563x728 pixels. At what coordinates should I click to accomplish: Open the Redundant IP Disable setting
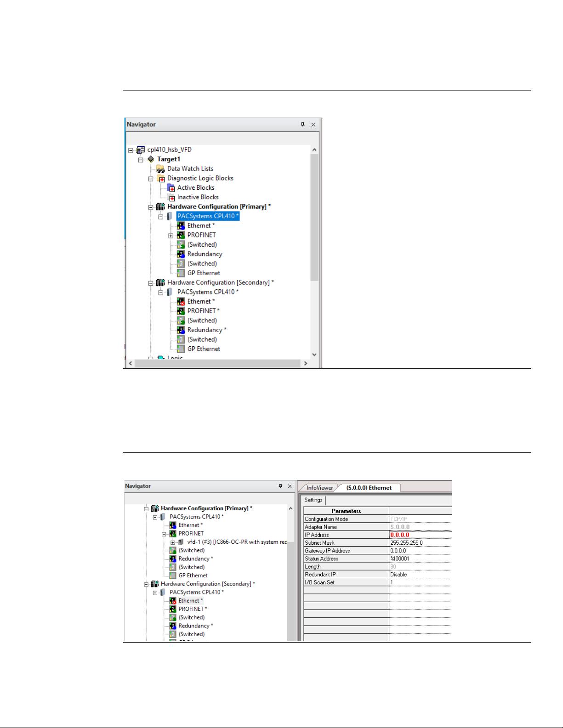click(420, 575)
